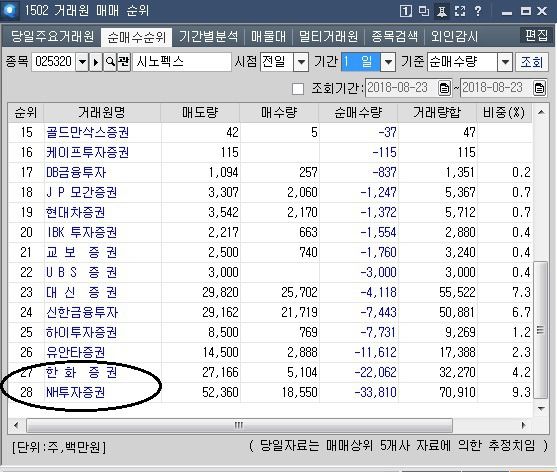Select the 순매수순위 tab
The width and height of the screenshot is (557, 472).
pyautogui.click(x=137, y=37)
